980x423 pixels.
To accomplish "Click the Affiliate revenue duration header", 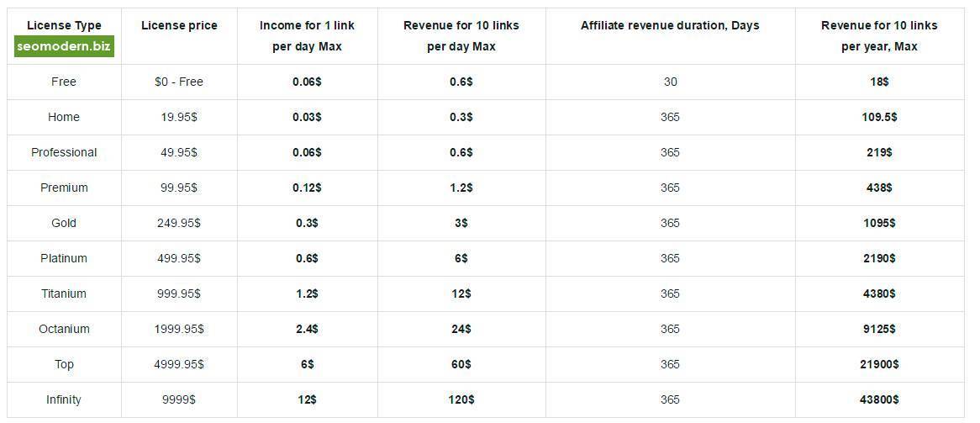I will click(x=669, y=25).
